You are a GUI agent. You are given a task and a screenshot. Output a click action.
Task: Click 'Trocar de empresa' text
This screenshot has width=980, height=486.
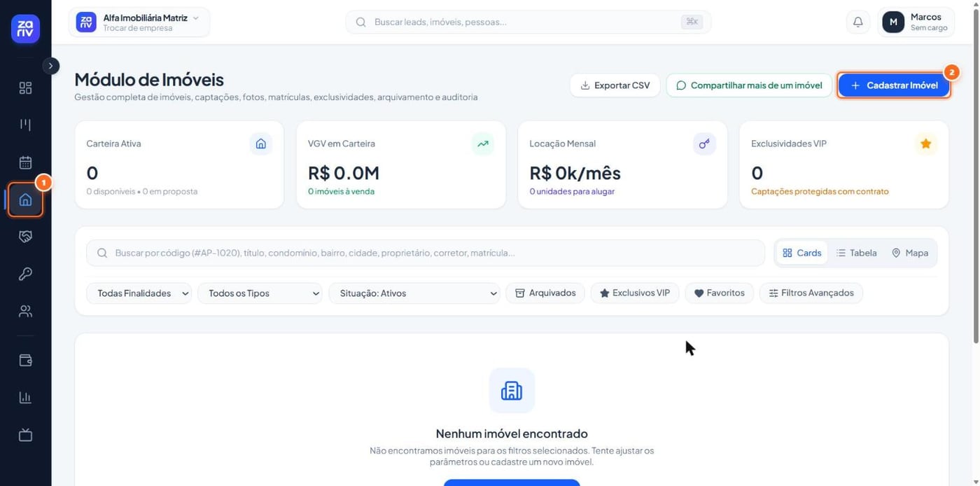137,29
